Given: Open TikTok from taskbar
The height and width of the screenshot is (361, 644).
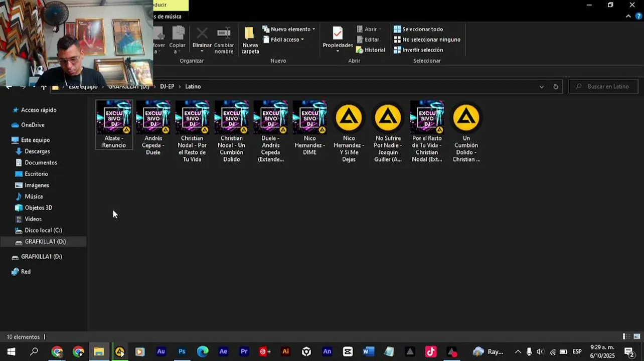Looking at the screenshot, I should (431, 352).
